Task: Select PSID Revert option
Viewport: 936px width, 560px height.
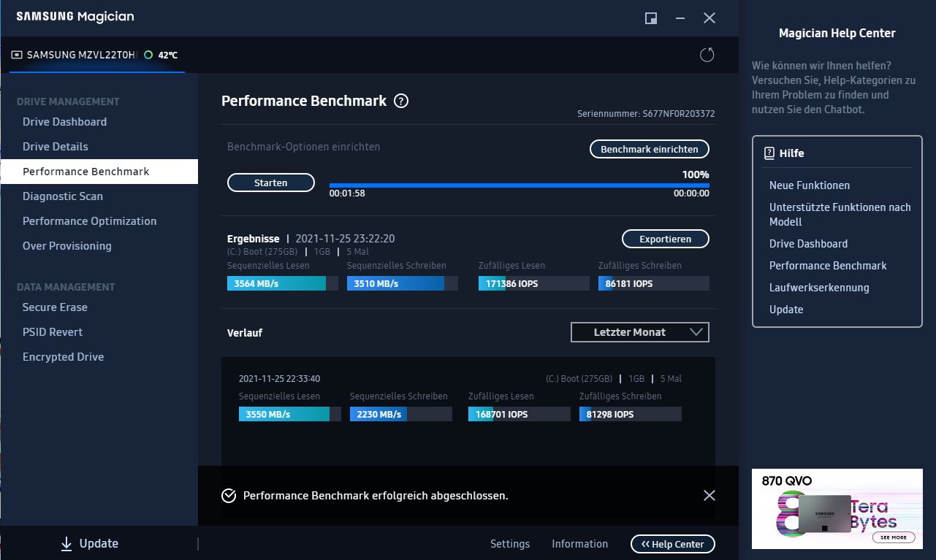Action: 53,332
